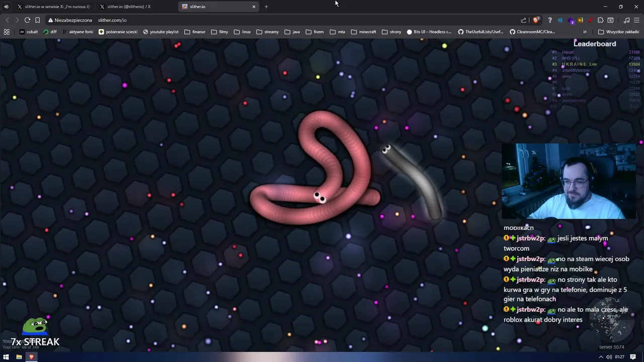Click the 'Niezabezpieczona' security warning

70,20
